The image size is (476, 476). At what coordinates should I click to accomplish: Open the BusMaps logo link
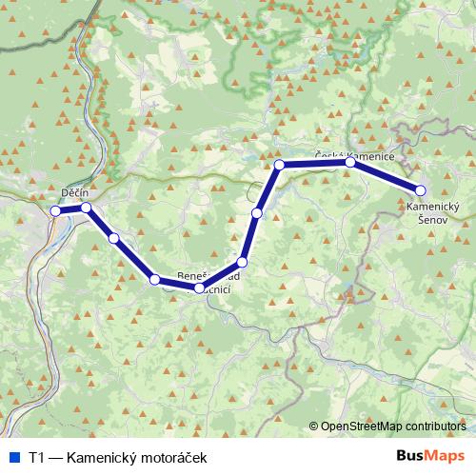pos(430,456)
